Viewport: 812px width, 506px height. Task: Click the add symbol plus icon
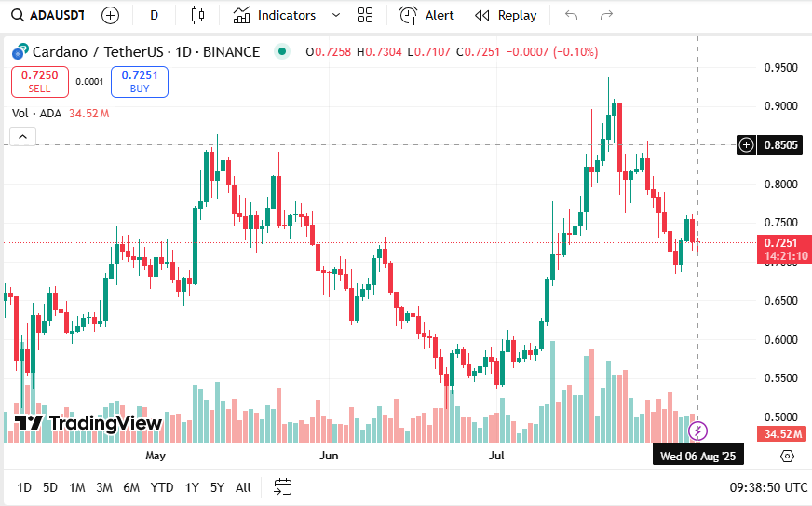[x=110, y=15]
